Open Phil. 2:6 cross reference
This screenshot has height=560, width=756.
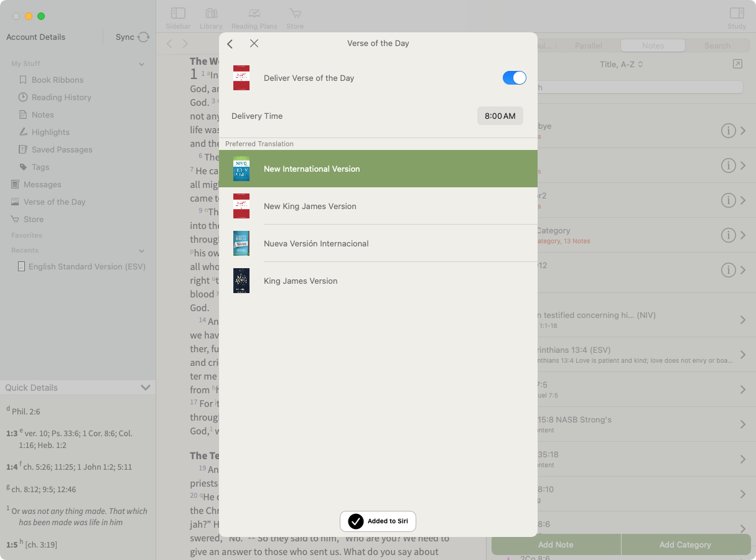[26, 411]
